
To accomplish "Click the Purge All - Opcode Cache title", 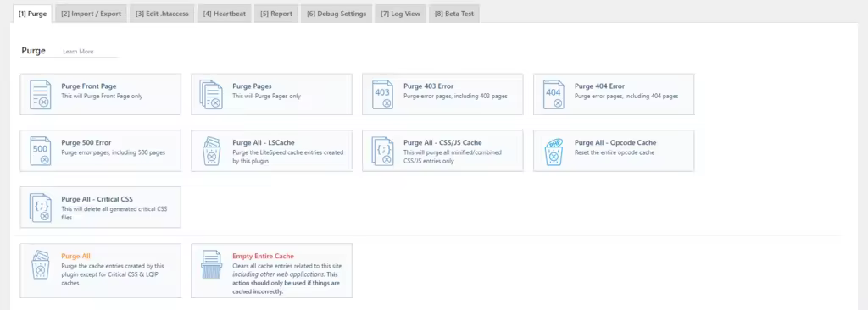I will click(x=615, y=143).
